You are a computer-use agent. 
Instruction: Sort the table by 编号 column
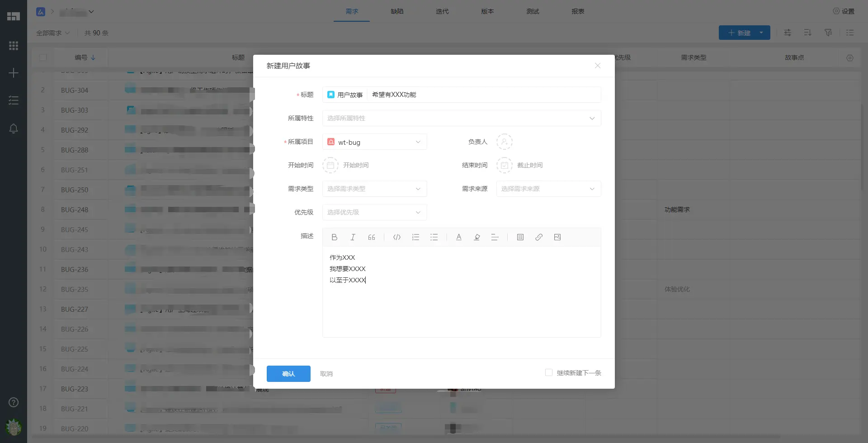85,57
